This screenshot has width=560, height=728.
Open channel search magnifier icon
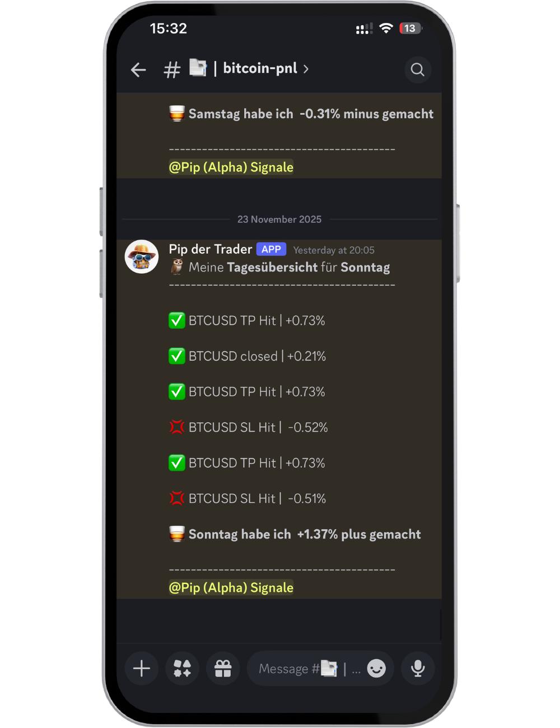tap(417, 69)
